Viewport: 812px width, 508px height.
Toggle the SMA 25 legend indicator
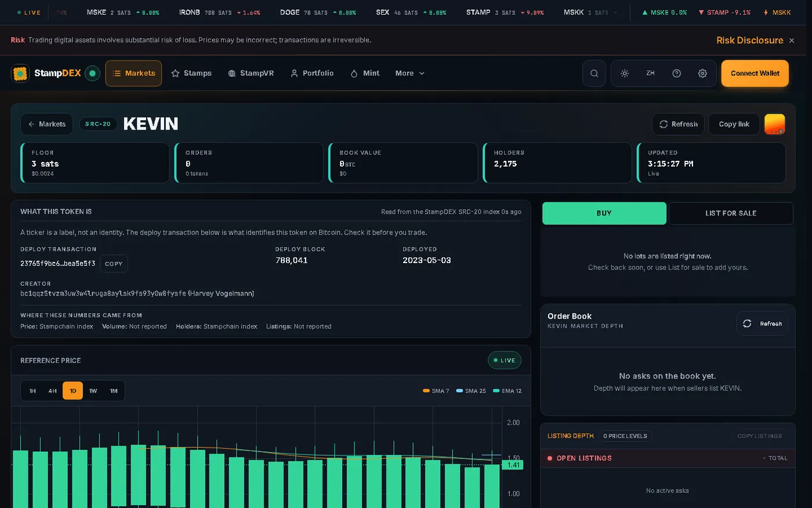tap(471, 391)
